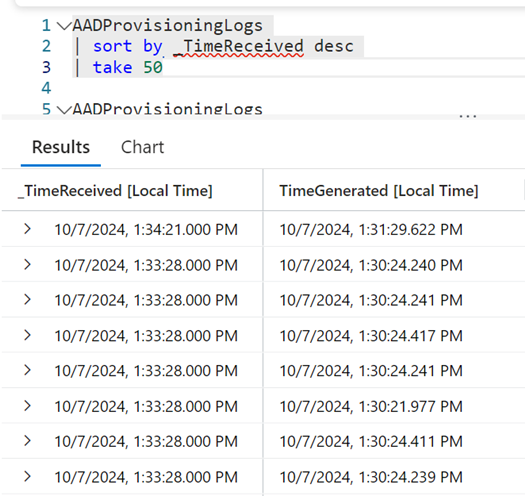Sort by _TimeReceived [Local Time] column header
Viewport: 525px width, 496px height.
tap(115, 191)
